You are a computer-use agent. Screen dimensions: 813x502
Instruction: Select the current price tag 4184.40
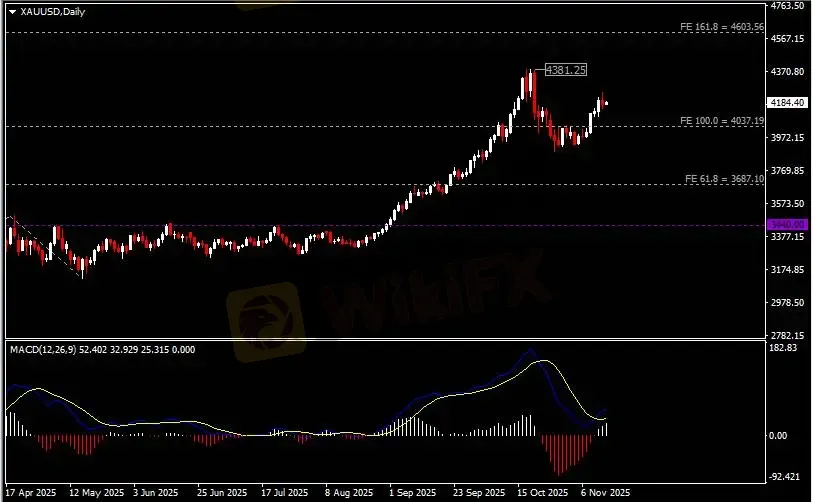pos(787,103)
